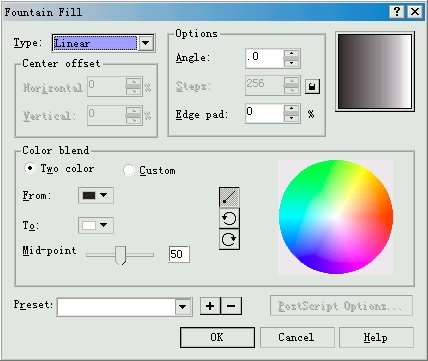Select the direct linear color path icon
The width and height of the screenshot is (428, 361).
click(x=229, y=197)
